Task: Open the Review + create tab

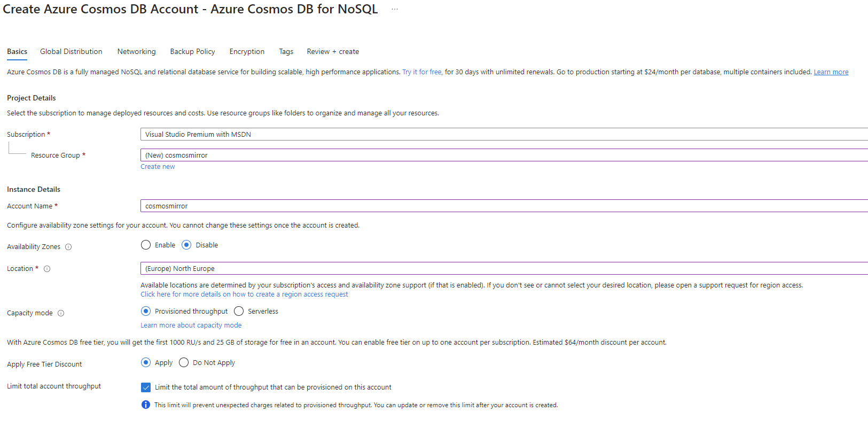Action: pyautogui.click(x=333, y=52)
